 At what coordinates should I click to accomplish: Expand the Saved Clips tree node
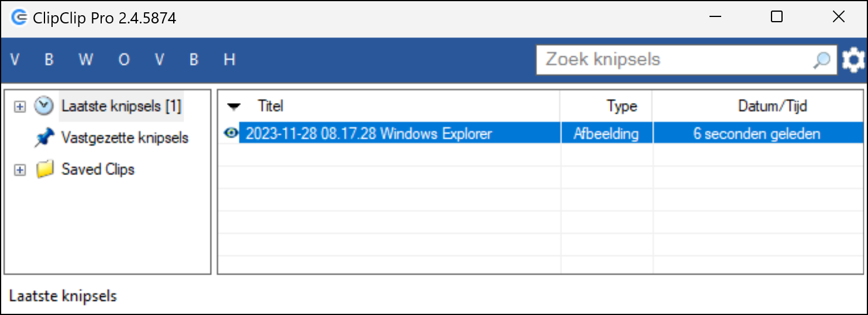click(x=20, y=170)
